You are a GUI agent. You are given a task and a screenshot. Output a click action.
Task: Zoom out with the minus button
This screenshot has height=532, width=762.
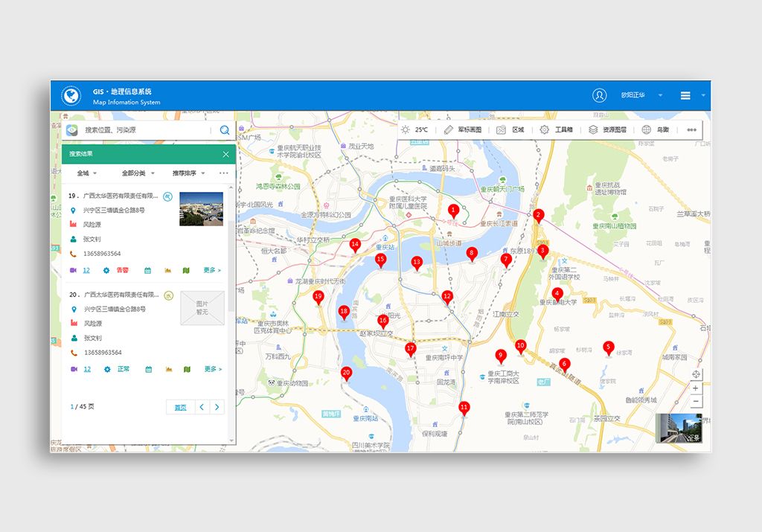coord(696,402)
